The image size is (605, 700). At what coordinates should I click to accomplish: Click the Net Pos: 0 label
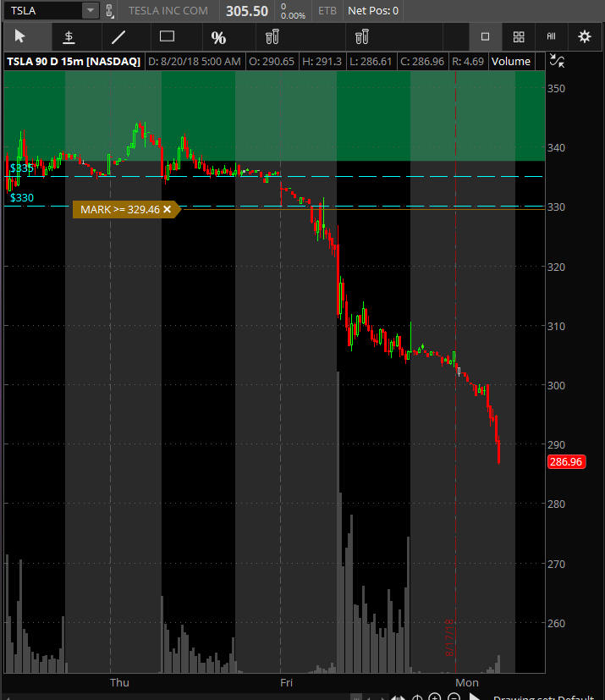373,11
